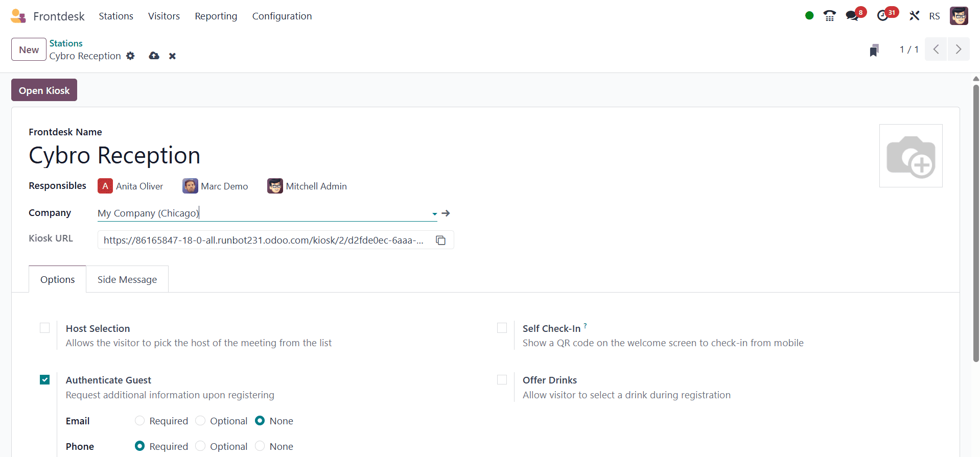Set Phone to Optional
Image resolution: width=980 pixels, height=457 pixels.
200,446
